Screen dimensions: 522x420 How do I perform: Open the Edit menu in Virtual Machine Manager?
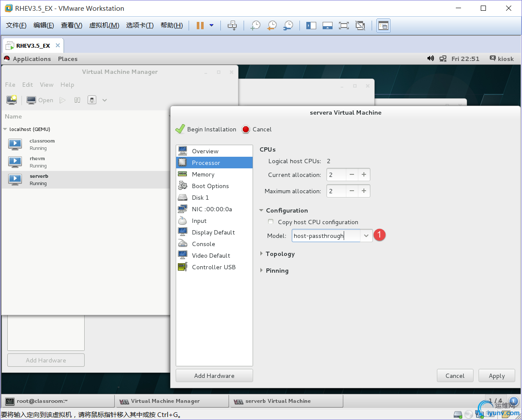tap(27, 85)
